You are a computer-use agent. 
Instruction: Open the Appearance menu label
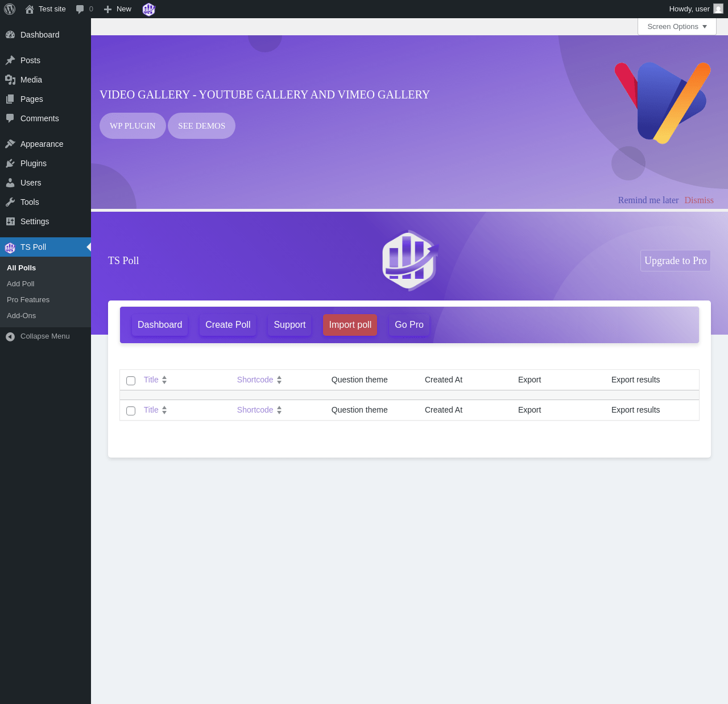[x=42, y=144]
